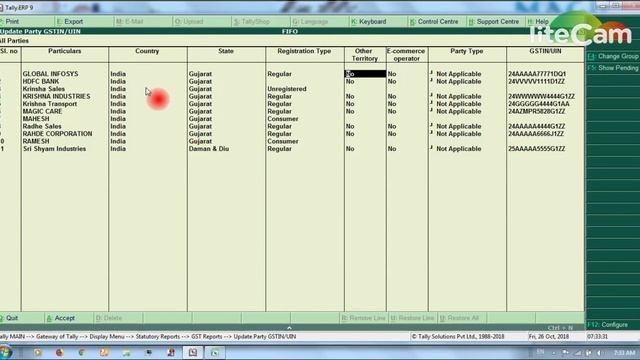The image size is (640, 360).
Task: Click the Particulars column header
Action: [x=64, y=51]
